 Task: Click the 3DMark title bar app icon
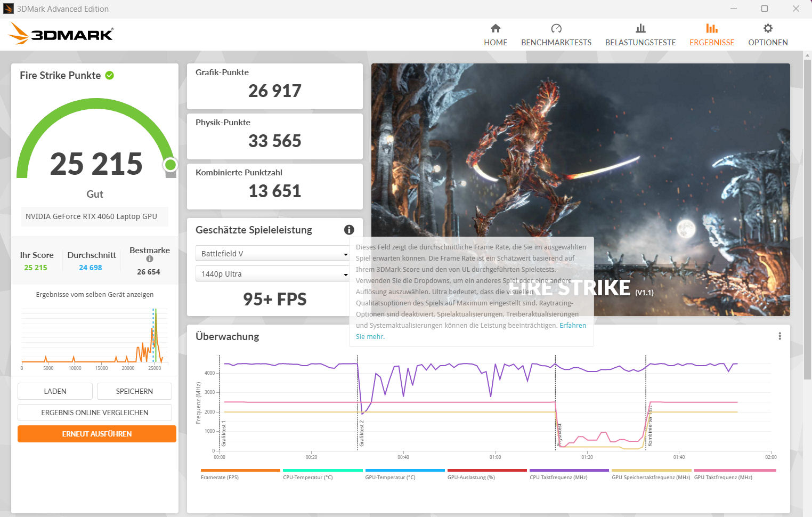(x=8, y=9)
